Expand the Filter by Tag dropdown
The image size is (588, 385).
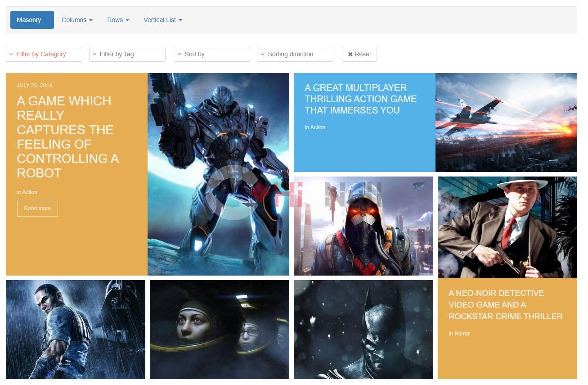click(x=127, y=54)
